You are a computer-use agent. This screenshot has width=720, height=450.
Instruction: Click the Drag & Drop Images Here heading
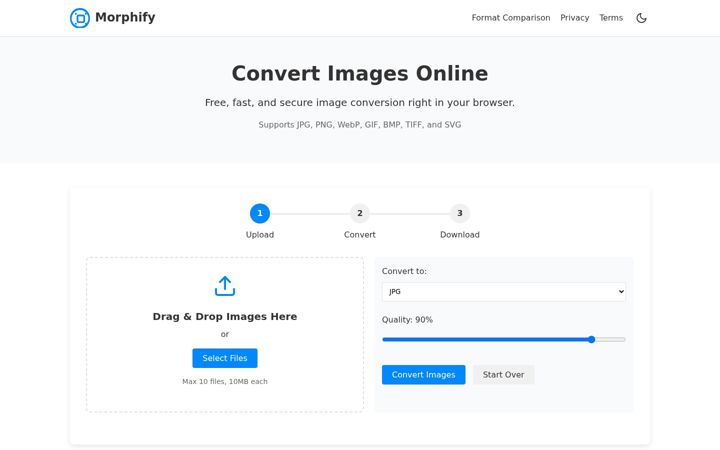pos(225,316)
